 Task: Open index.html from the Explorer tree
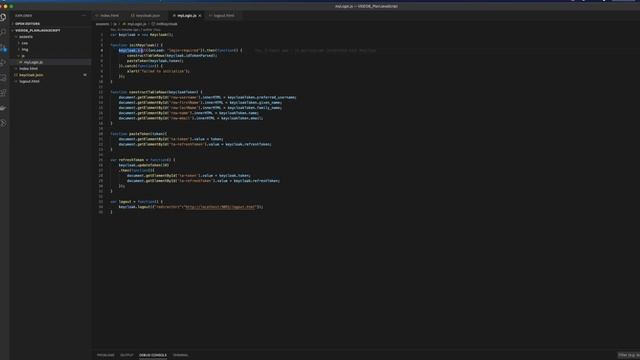pyautogui.click(x=28, y=69)
